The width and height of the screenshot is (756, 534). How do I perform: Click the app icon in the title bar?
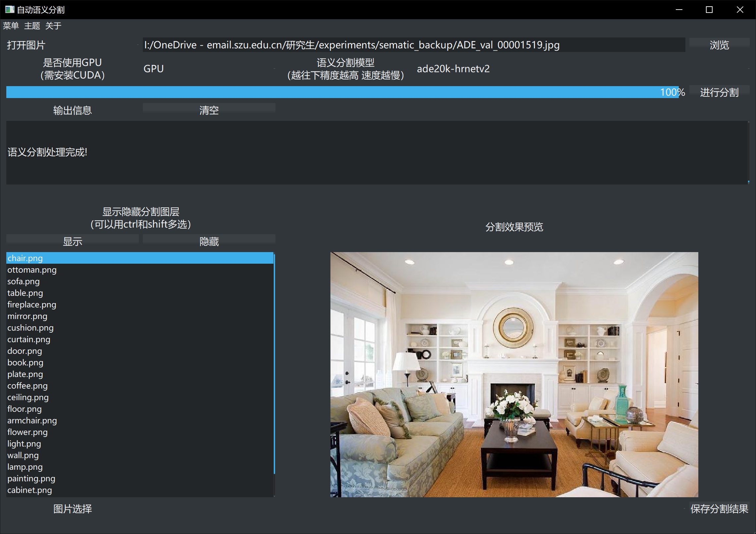9,10
